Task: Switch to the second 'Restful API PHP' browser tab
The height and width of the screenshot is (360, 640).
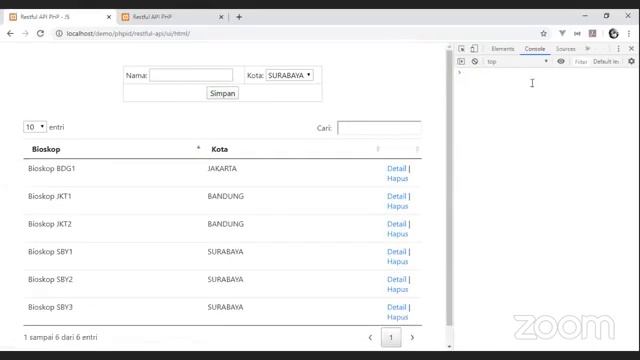Action: [171, 17]
